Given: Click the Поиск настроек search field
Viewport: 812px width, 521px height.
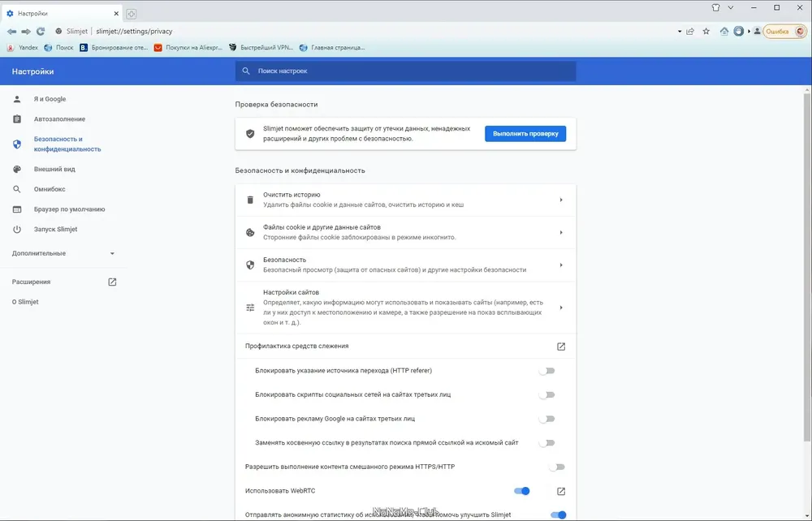Looking at the screenshot, I should click(x=405, y=71).
